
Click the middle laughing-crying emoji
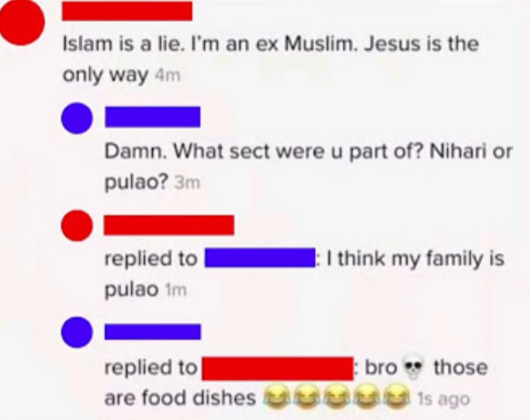(x=336, y=396)
